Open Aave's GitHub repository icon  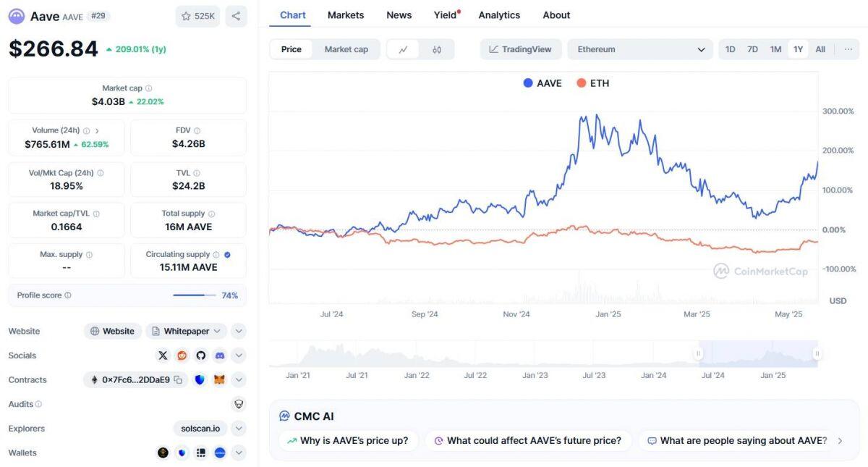tap(200, 355)
